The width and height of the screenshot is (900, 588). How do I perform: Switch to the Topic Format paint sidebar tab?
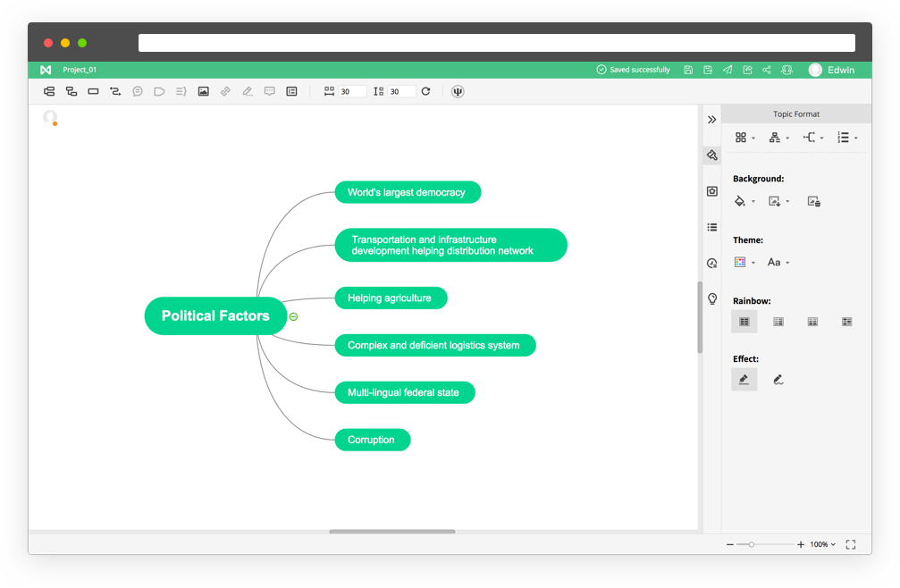pyautogui.click(x=711, y=155)
